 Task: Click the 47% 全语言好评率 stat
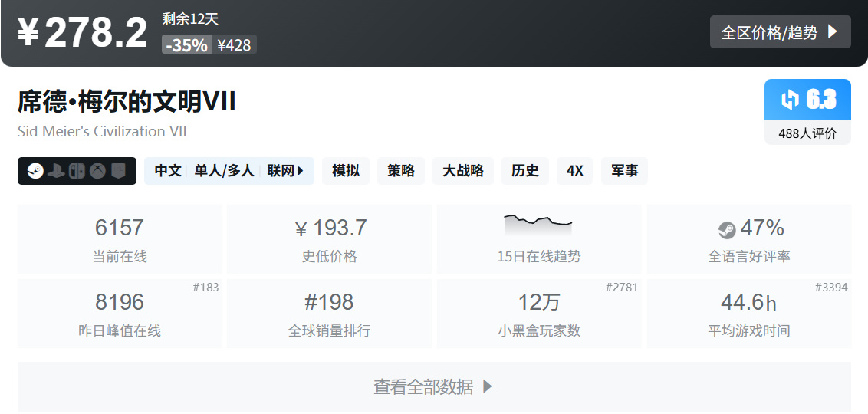click(749, 239)
